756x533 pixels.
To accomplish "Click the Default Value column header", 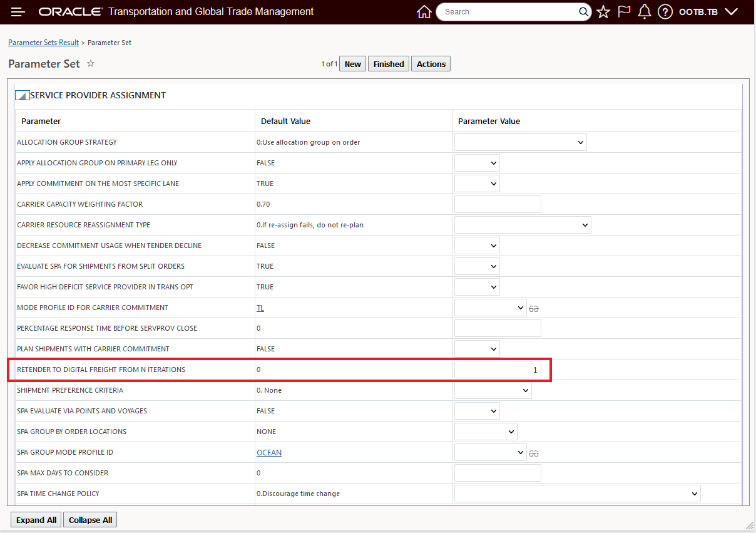I will (x=285, y=121).
